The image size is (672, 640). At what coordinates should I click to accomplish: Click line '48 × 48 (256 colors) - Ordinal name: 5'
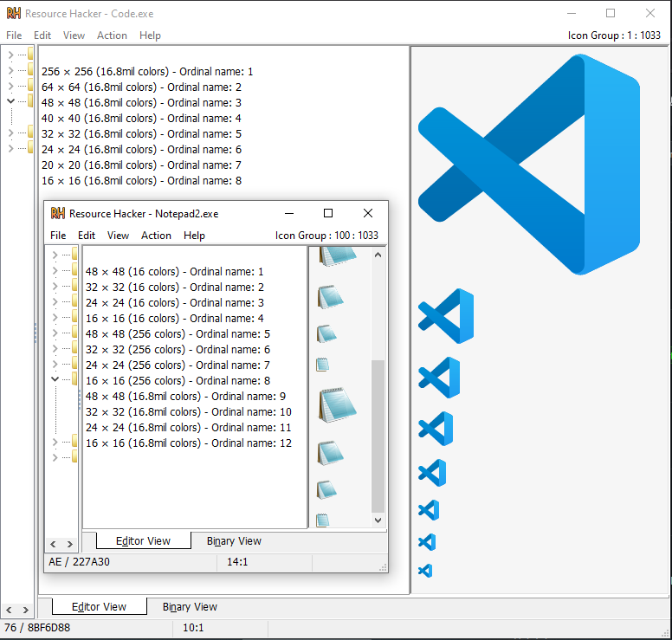[x=178, y=334]
